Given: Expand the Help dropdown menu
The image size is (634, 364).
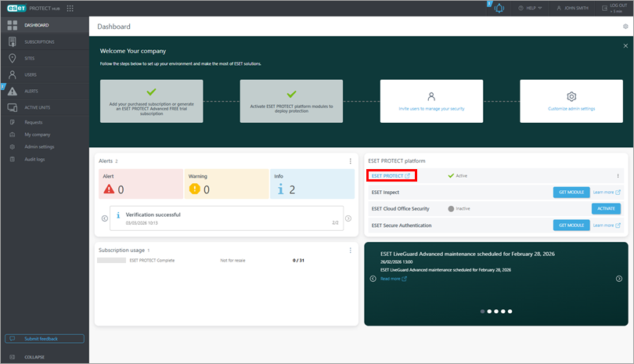Looking at the screenshot, I should coord(530,9).
